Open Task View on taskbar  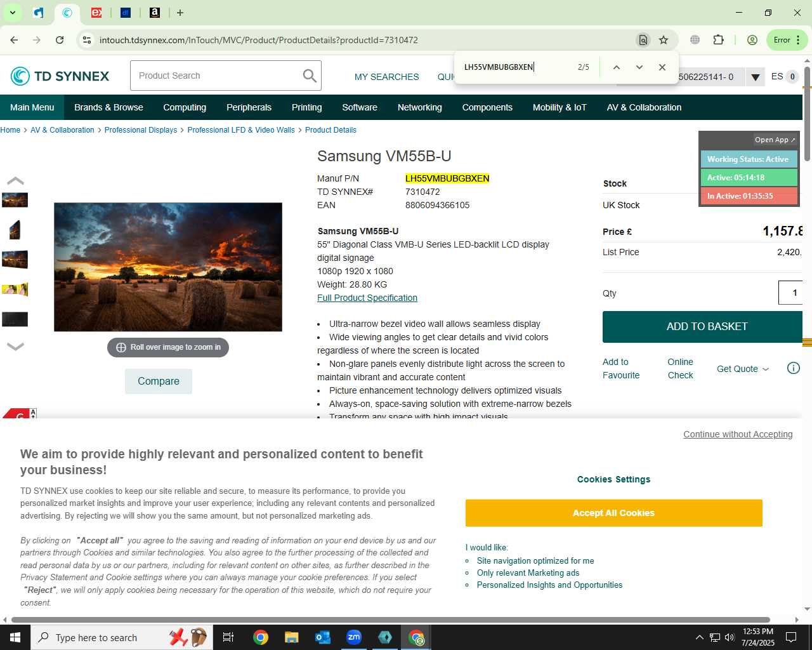[228, 637]
